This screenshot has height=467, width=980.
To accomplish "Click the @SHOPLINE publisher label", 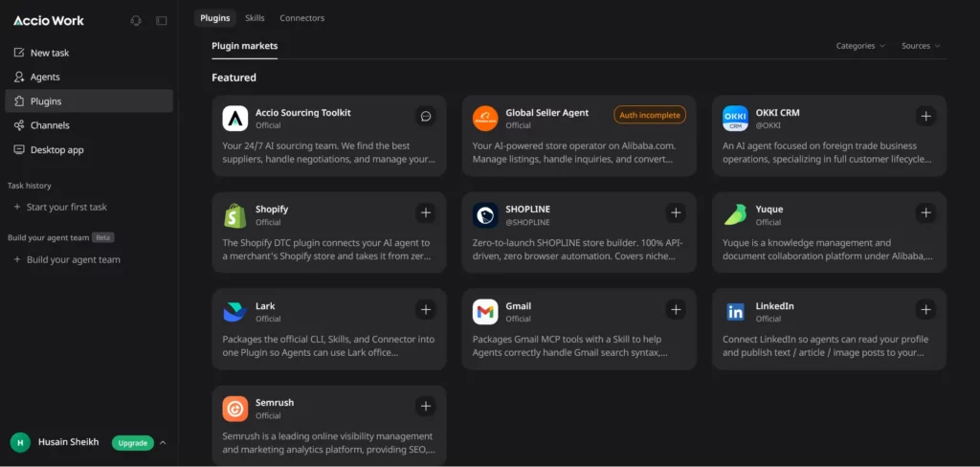I will 527,222.
